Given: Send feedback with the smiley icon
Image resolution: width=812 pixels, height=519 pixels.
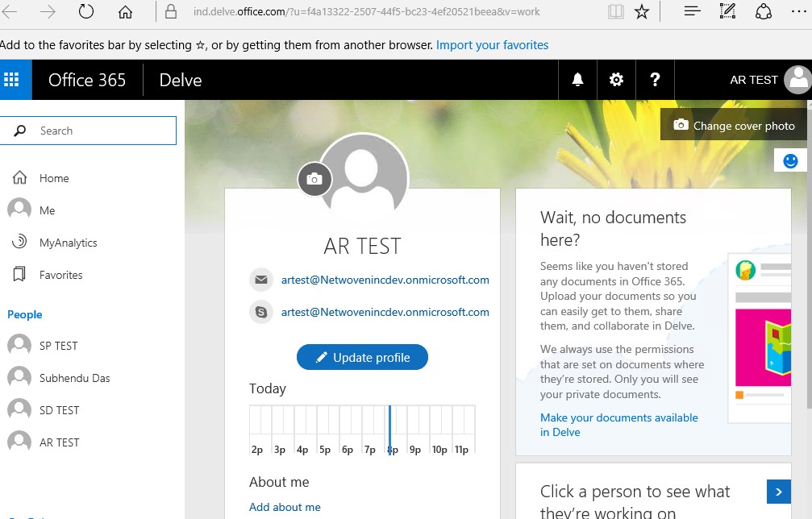Looking at the screenshot, I should click(x=790, y=161).
